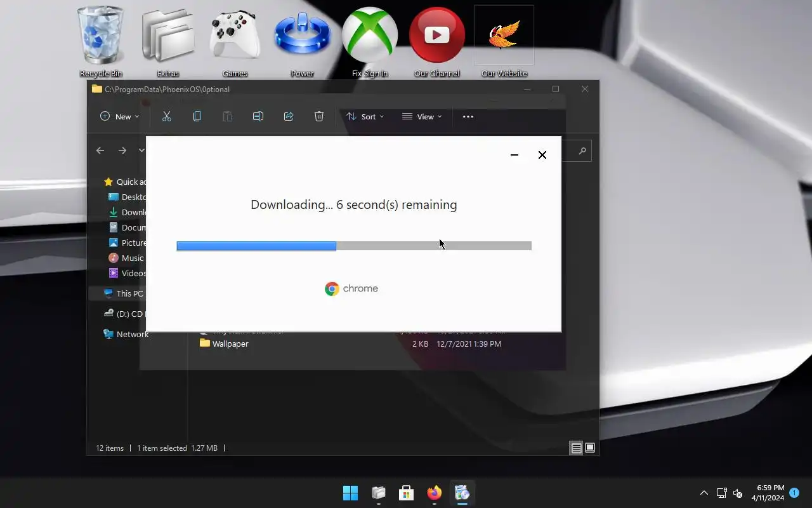Viewport: 812px width, 508px height.
Task: Open the Sort dropdown in File Explorer
Action: point(365,116)
